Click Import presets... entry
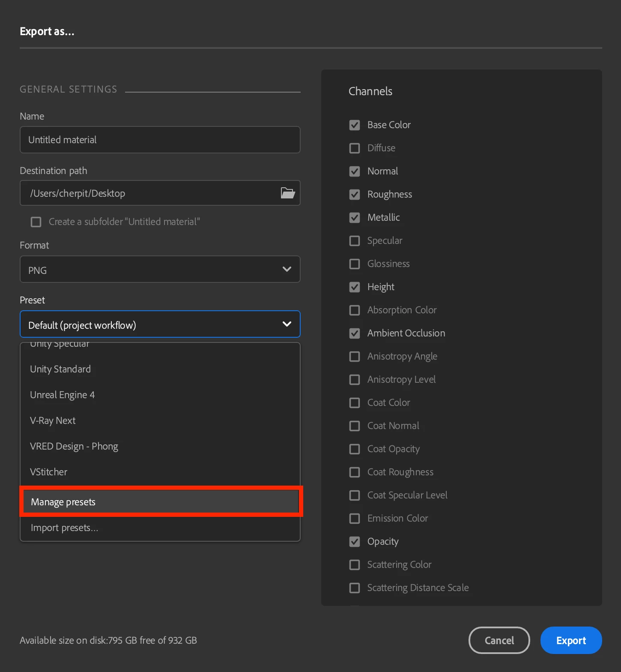This screenshot has height=672, width=621. click(x=65, y=528)
